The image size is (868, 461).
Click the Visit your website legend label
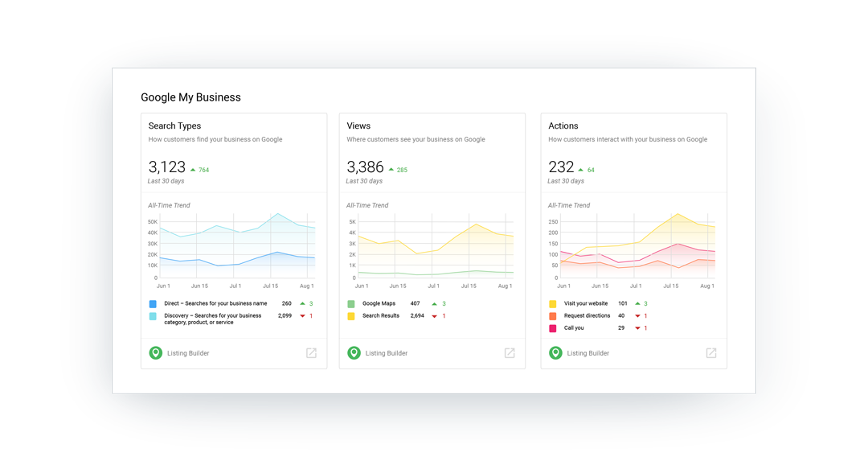[x=586, y=303]
